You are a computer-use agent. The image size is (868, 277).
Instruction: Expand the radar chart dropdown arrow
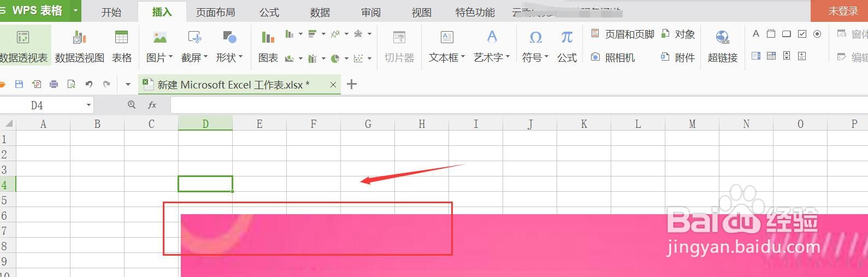click(369, 34)
